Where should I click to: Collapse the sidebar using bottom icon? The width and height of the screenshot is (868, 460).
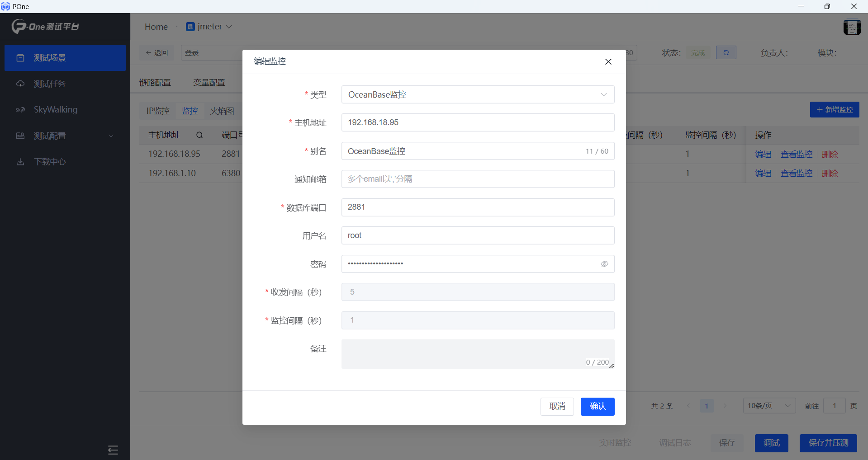(x=113, y=450)
